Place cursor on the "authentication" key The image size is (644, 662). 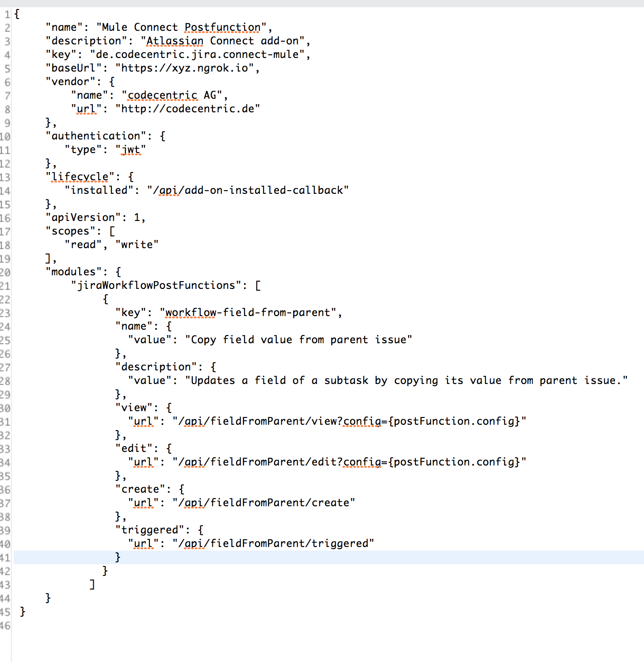pos(96,136)
